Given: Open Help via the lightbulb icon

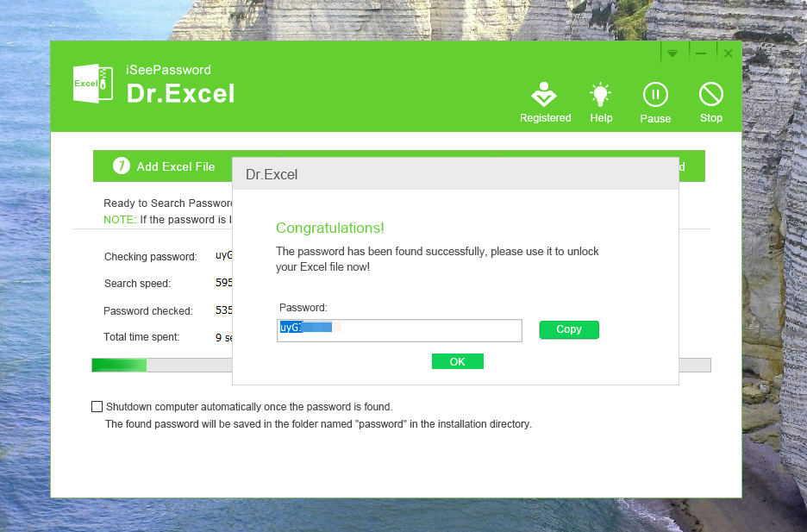Looking at the screenshot, I should click(x=600, y=94).
